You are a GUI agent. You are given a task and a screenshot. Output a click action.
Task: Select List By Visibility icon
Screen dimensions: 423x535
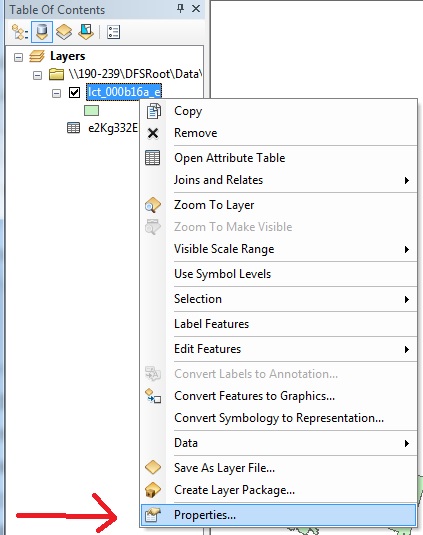[x=64, y=32]
